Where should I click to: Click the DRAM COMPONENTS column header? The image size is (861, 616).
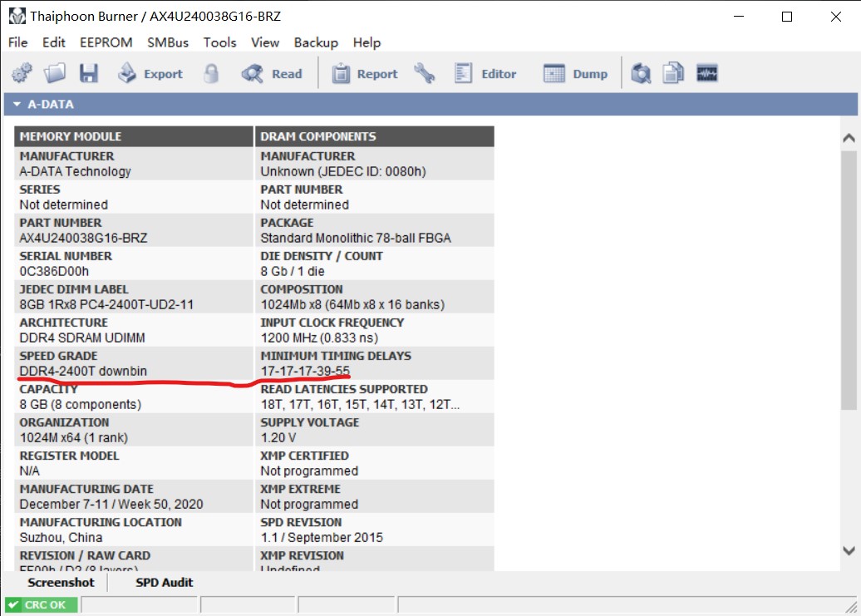click(375, 136)
